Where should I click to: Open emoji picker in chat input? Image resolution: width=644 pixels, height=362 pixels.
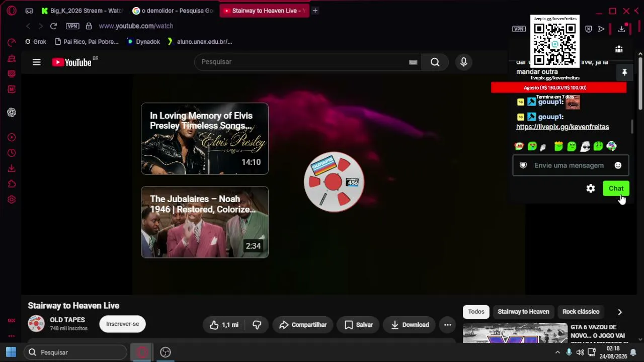coord(618,165)
